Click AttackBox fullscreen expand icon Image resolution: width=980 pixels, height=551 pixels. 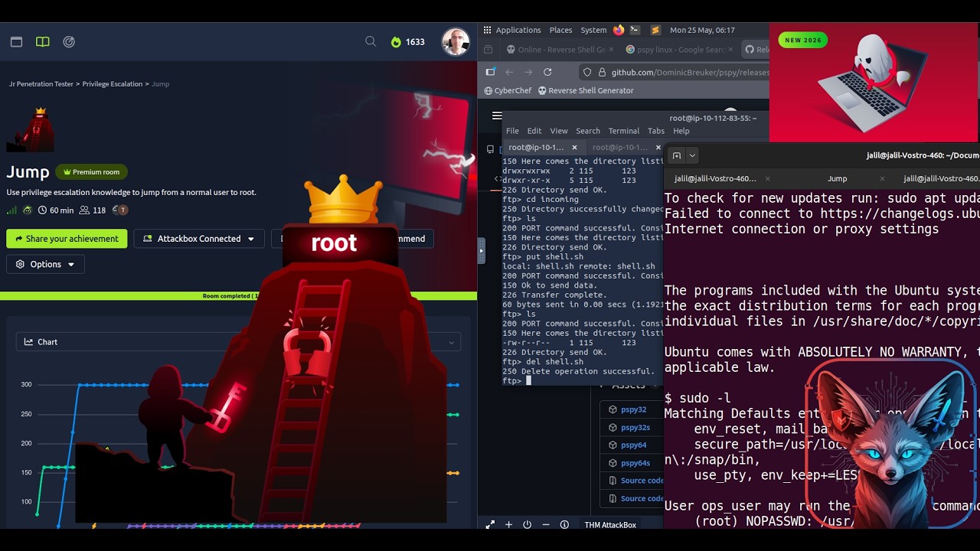coord(490,525)
